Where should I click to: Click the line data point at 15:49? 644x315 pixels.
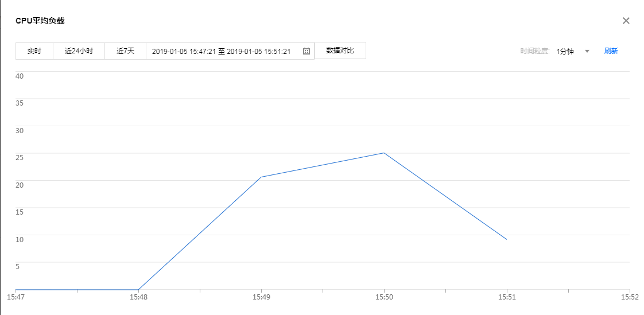[x=261, y=177]
